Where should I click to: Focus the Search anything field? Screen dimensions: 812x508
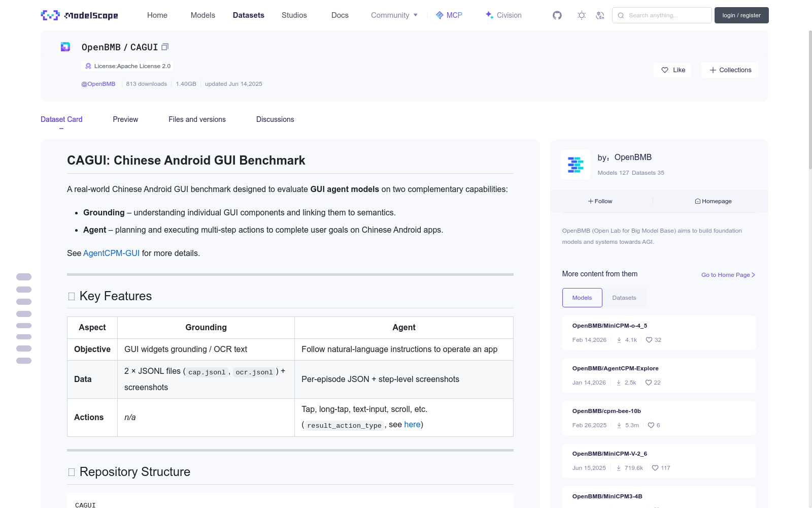pyautogui.click(x=662, y=15)
